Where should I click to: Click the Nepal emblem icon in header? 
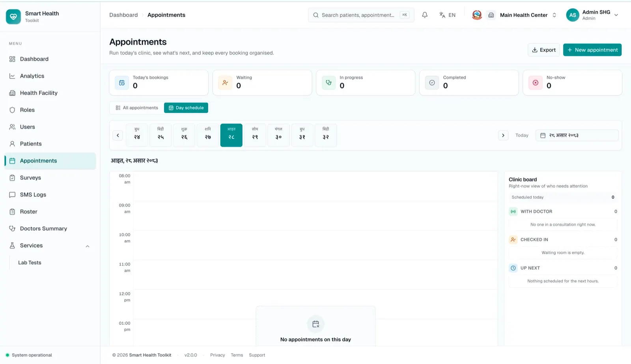pos(477,15)
